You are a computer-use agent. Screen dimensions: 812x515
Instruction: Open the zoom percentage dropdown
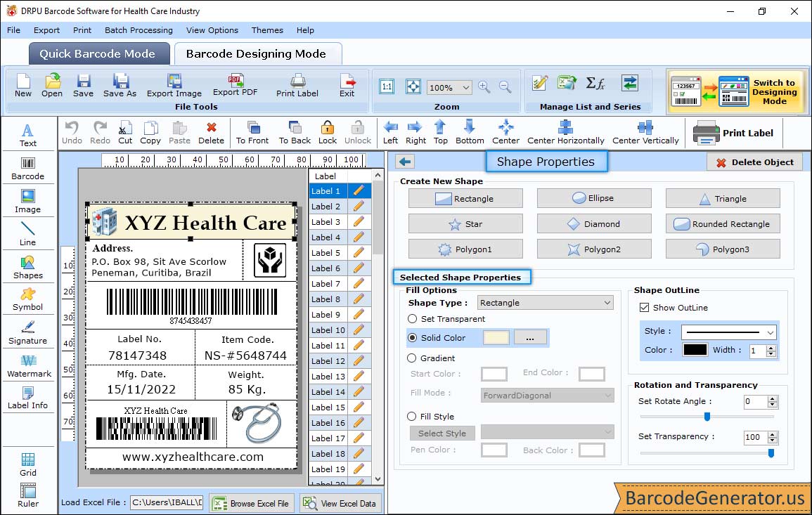[466, 87]
